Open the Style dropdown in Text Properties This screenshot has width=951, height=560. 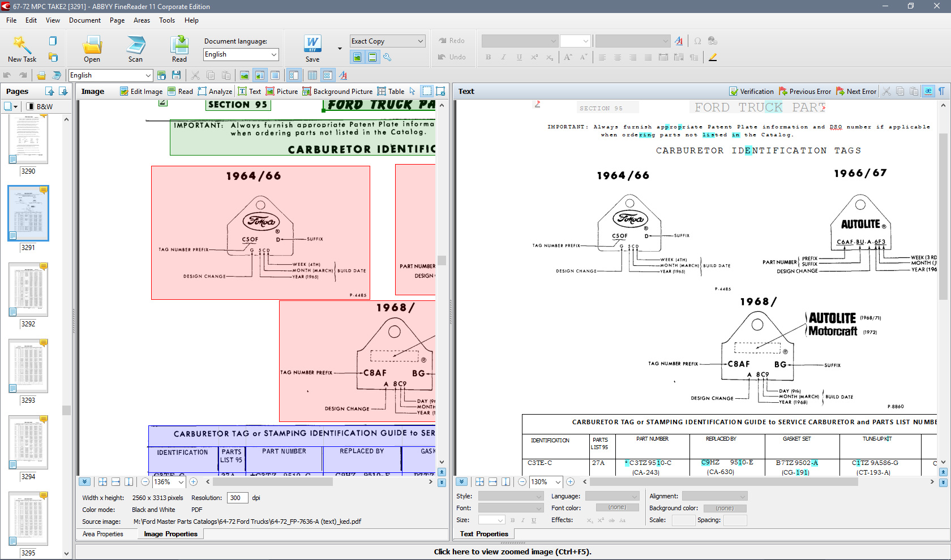coord(511,496)
